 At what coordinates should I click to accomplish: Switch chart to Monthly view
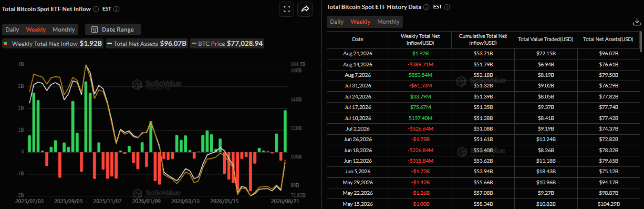tap(64, 29)
